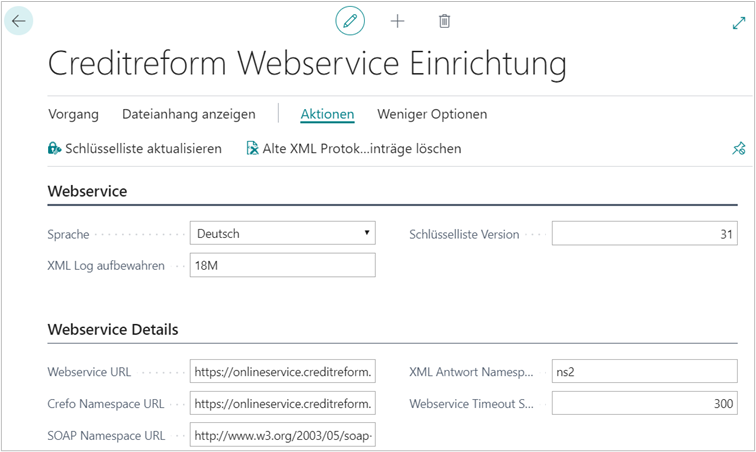Collapse the Webservice section header
756x452 pixels.
[x=87, y=191]
